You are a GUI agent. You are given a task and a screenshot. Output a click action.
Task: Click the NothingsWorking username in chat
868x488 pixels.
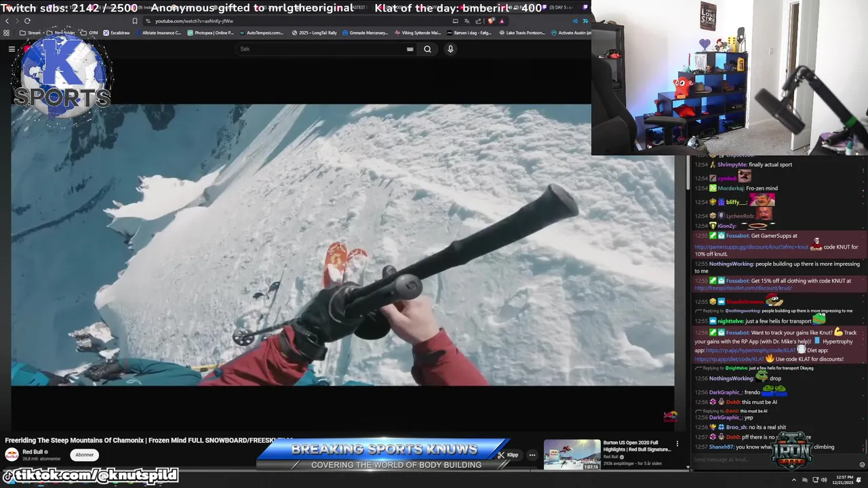pos(731,264)
